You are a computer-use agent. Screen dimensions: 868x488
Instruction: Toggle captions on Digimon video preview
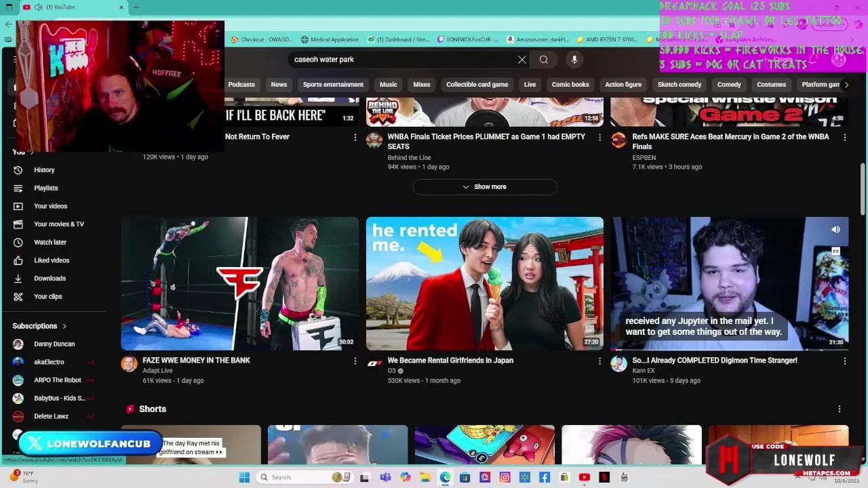point(835,251)
